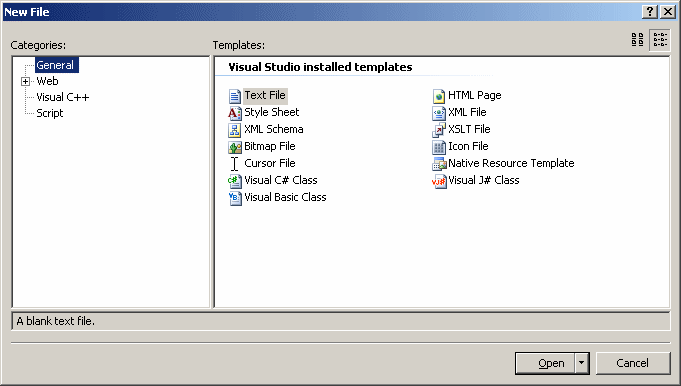Select the Text File template icon
This screenshot has height=386, width=681.
(x=235, y=96)
